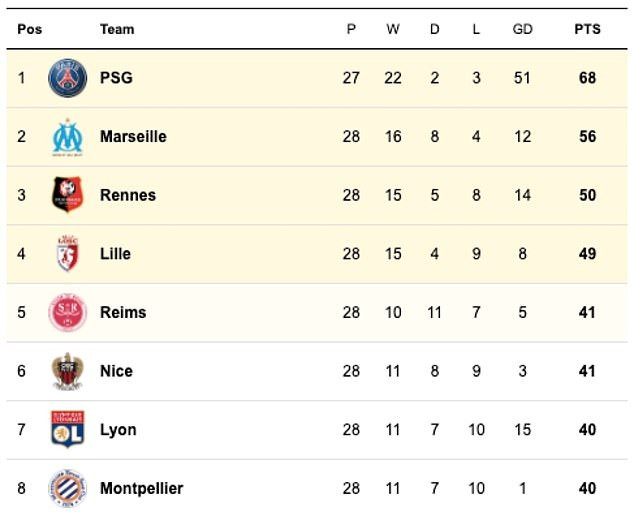Click the PSG club crest
The height and width of the screenshot is (516, 634).
click(68, 78)
